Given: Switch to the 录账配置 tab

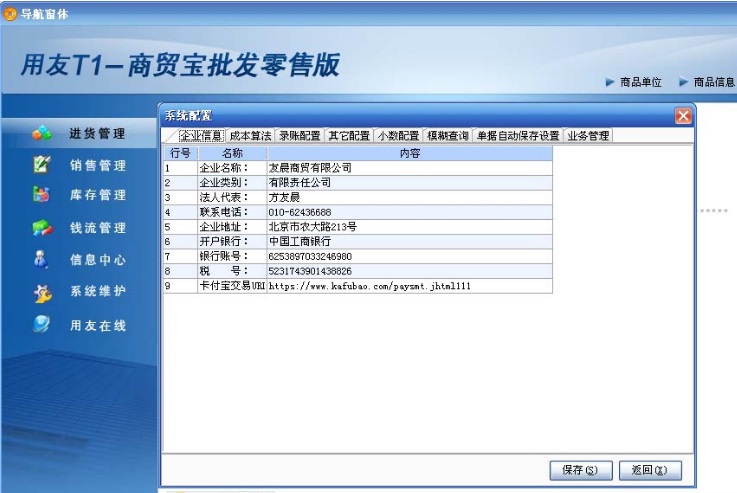Looking at the screenshot, I should pyautogui.click(x=300, y=136).
